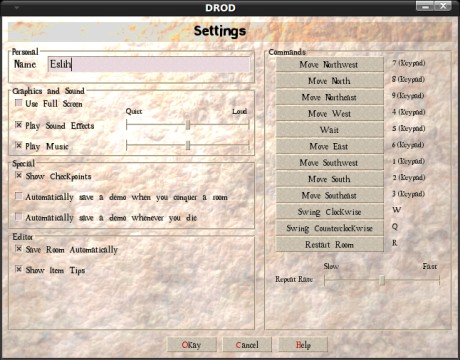Uncheck the Play Music option
The width and height of the screenshot is (460, 360).
[x=19, y=146]
